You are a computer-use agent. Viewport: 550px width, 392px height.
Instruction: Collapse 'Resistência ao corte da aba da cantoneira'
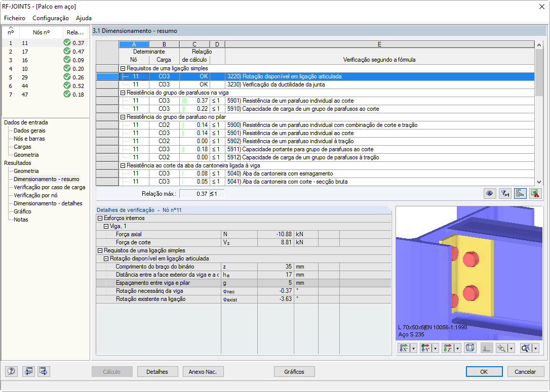click(x=123, y=166)
